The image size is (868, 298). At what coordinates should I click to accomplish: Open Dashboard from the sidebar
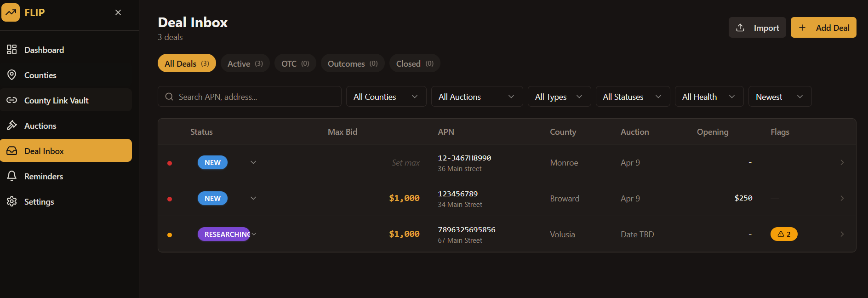tap(66, 50)
